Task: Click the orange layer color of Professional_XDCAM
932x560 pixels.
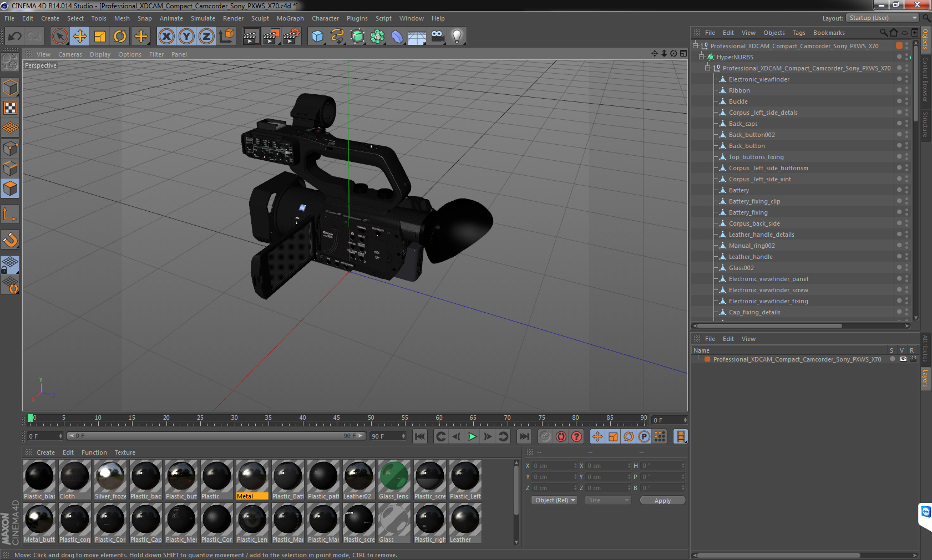Action: point(707,359)
